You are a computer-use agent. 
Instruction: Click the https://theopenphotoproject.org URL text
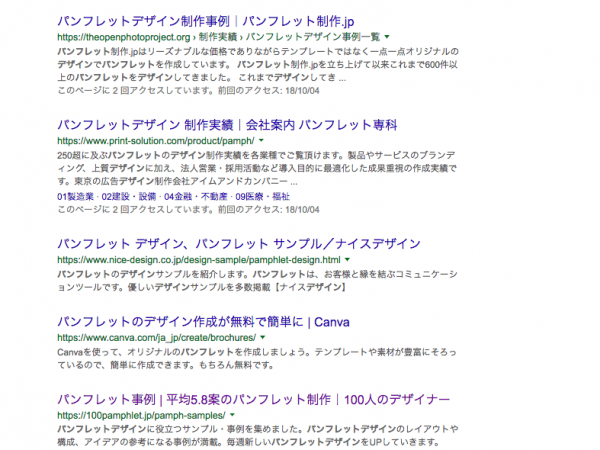(124, 37)
